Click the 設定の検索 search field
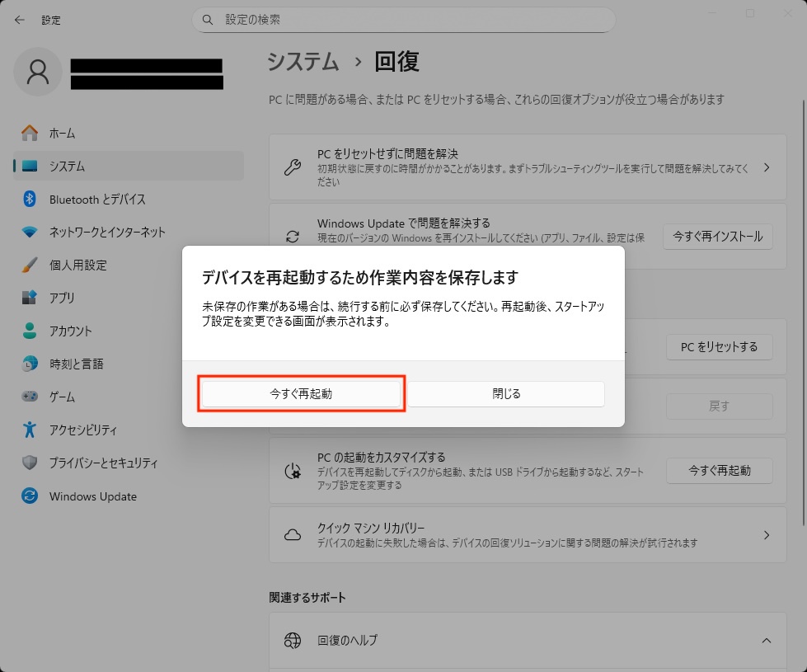 click(404, 19)
